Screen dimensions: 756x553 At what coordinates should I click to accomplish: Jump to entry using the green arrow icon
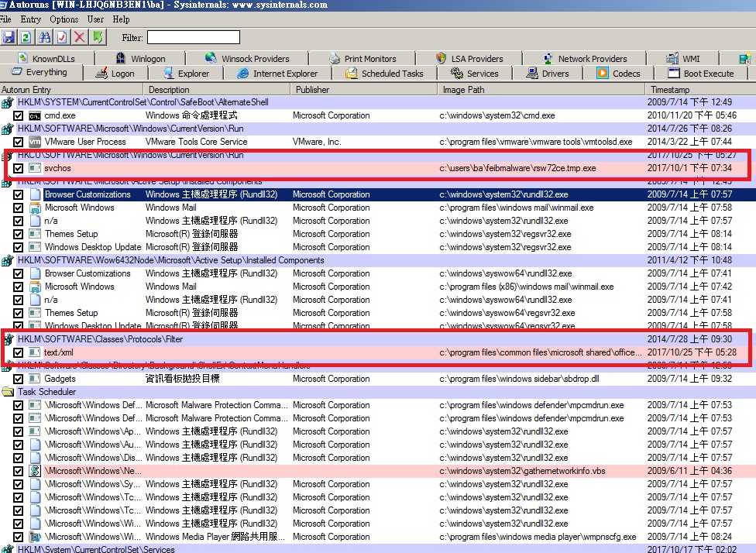98,37
